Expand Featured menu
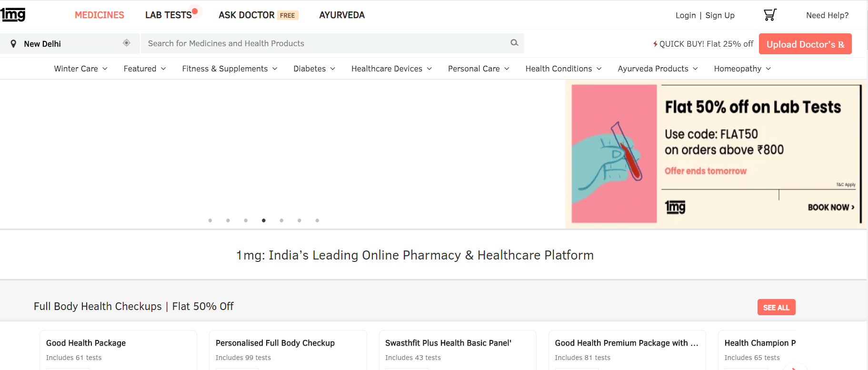868x370 pixels. (x=145, y=69)
